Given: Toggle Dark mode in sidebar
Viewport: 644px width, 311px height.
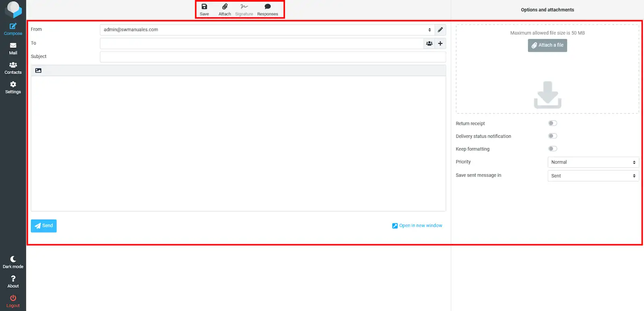Looking at the screenshot, I should click(x=13, y=262).
